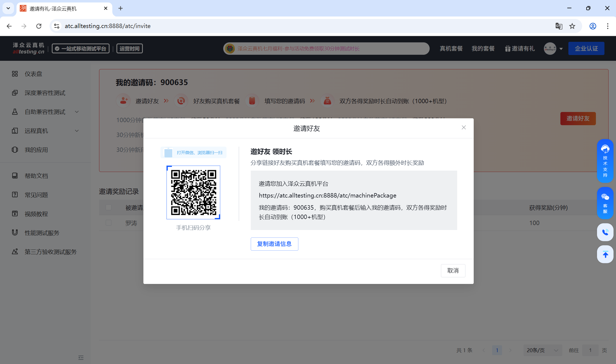
Task: Click the 性能测试服务 icon
Action: (15, 232)
